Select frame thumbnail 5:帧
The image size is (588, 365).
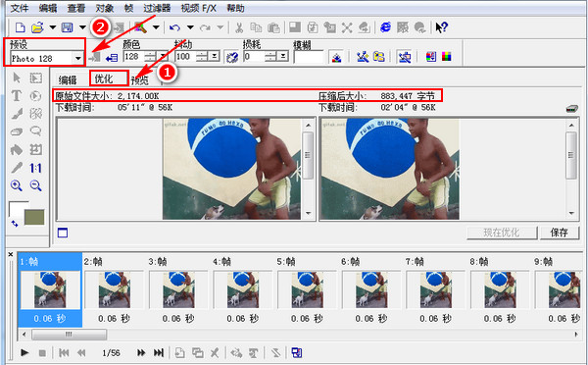pos(307,289)
